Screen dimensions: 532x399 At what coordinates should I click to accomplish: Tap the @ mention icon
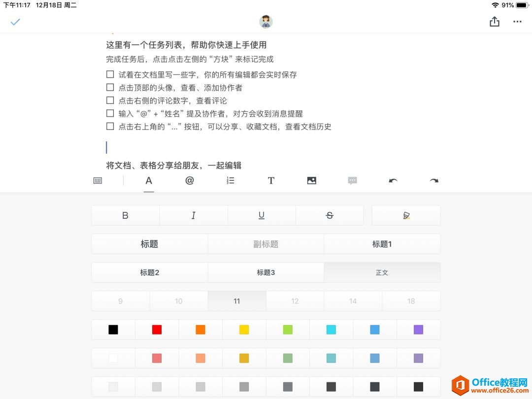189,180
